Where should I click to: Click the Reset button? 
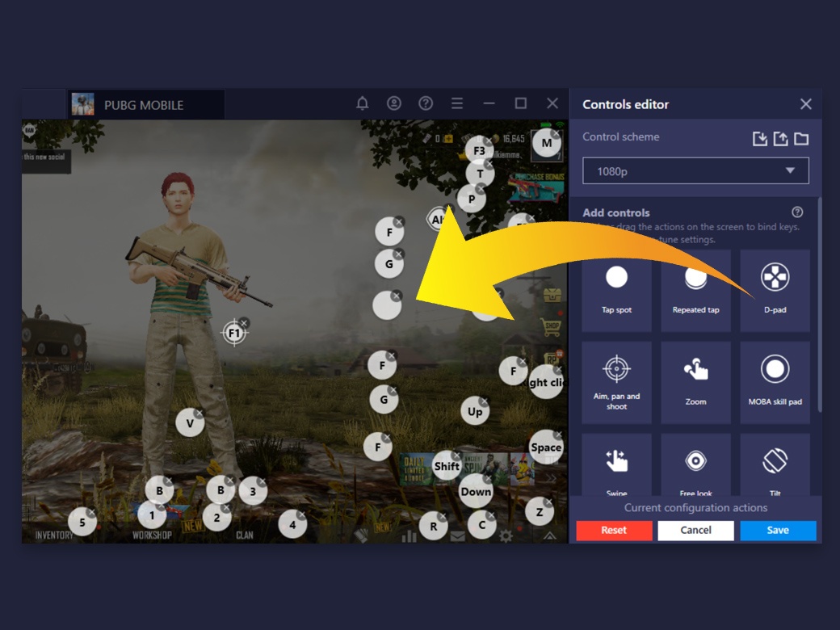[614, 530]
